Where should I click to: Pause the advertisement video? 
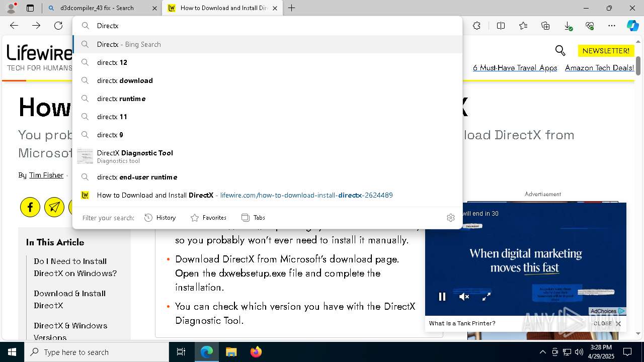tap(442, 297)
